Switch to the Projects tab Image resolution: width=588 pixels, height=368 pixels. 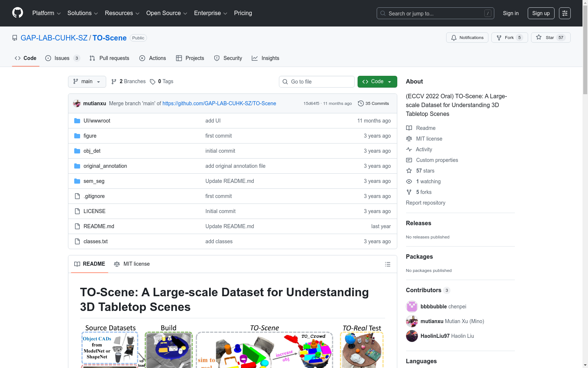coord(190,58)
